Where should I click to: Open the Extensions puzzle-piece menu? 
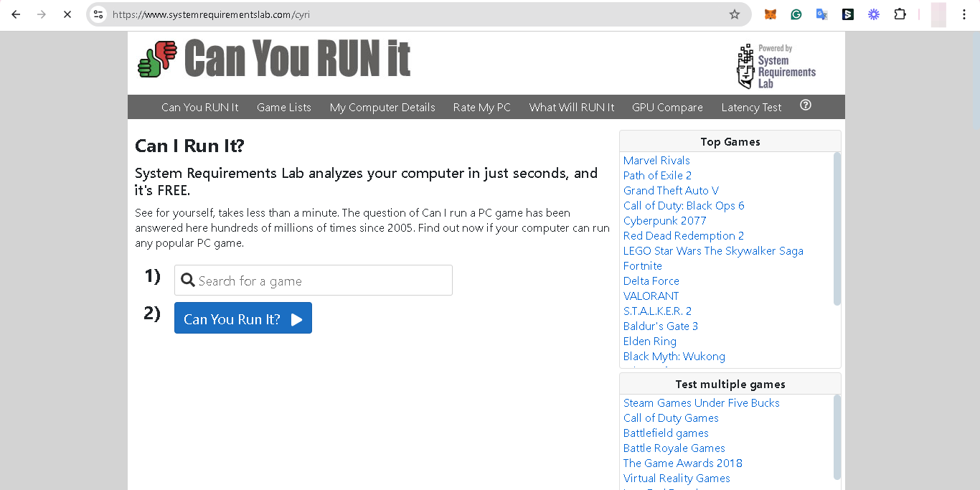pyautogui.click(x=900, y=14)
